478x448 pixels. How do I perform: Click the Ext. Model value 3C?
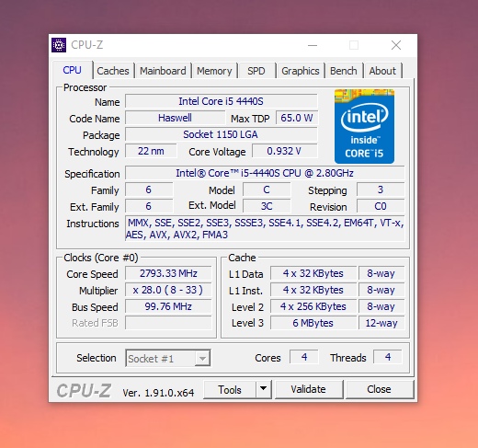267,206
